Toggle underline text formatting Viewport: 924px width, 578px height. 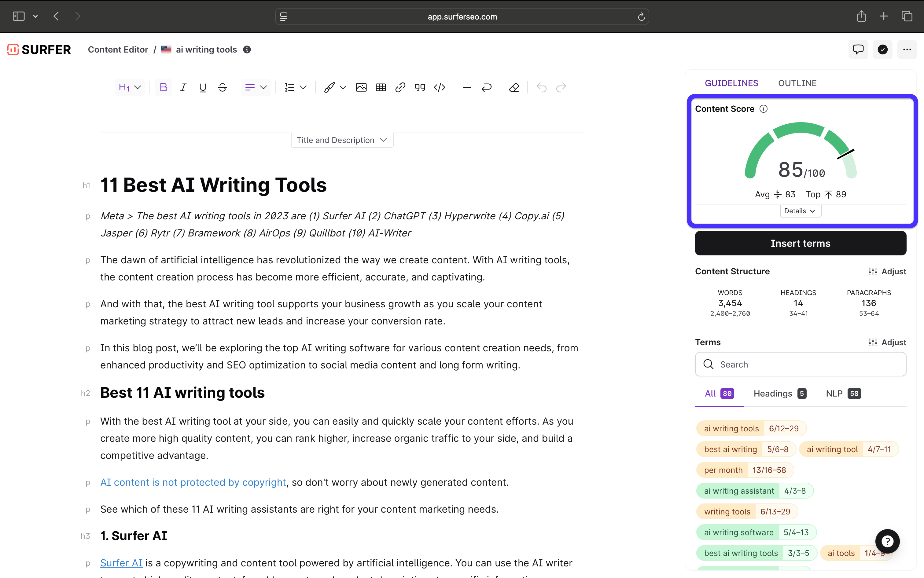coord(203,88)
